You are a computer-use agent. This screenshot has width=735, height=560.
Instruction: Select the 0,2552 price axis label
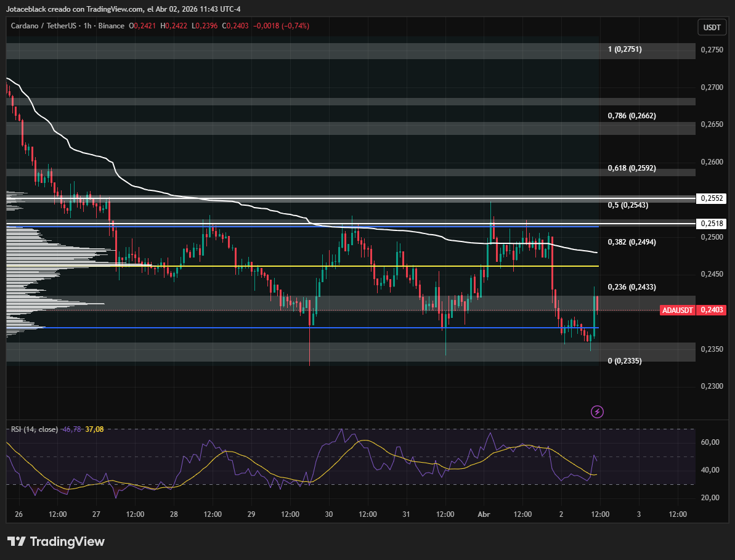click(712, 198)
